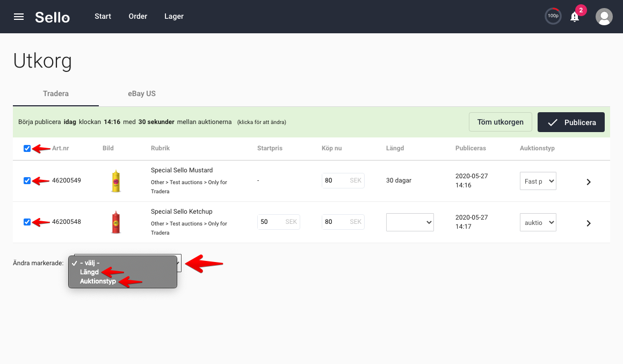Choose Auktionstyp in the Ändra markerade list
The height and width of the screenshot is (364, 623).
click(x=98, y=281)
